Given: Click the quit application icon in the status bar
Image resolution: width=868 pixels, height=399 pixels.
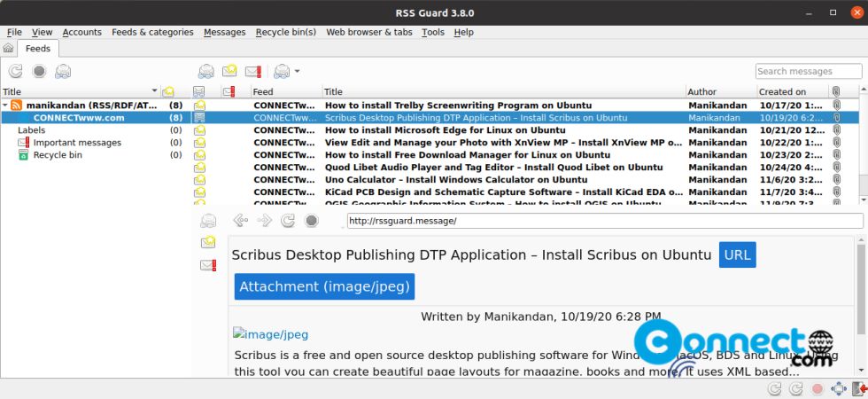Looking at the screenshot, I should 861,388.
